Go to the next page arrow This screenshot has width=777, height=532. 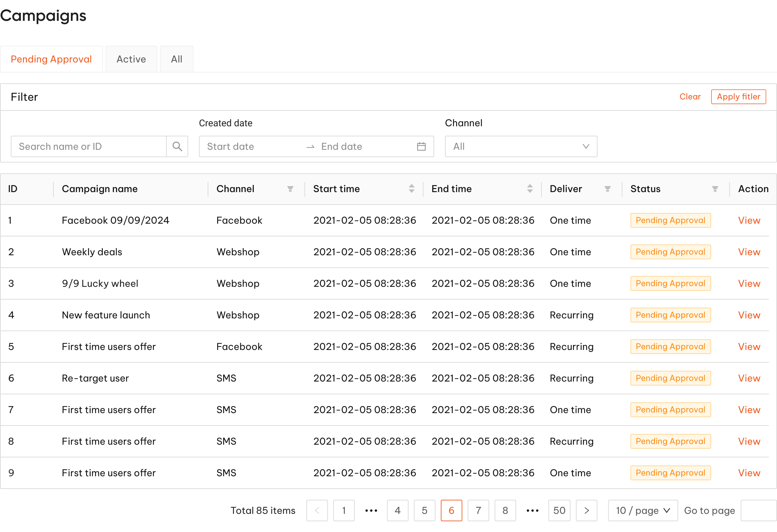pos(586,511)
